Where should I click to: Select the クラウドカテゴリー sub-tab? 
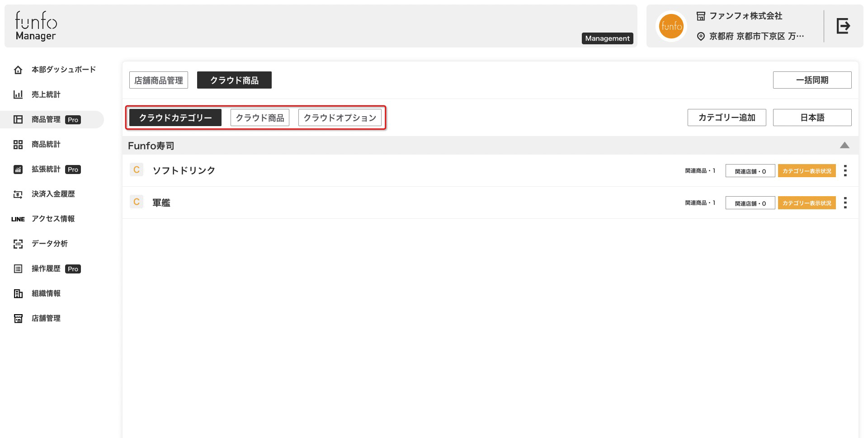tap(175, 118)
